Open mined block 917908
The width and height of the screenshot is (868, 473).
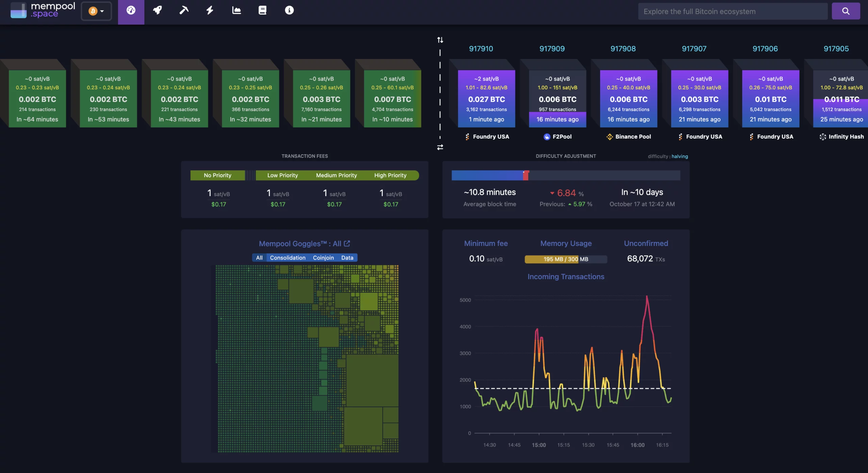click(628, 98)
